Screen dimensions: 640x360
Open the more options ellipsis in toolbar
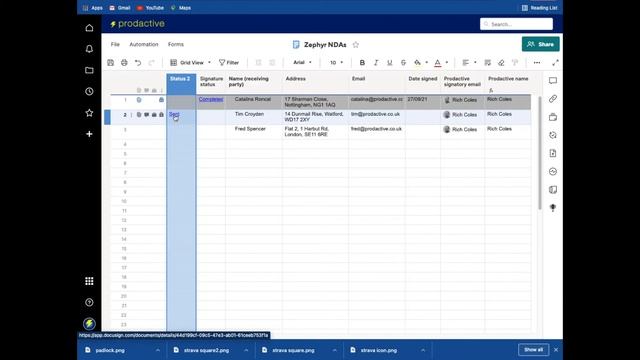[537, 62]
